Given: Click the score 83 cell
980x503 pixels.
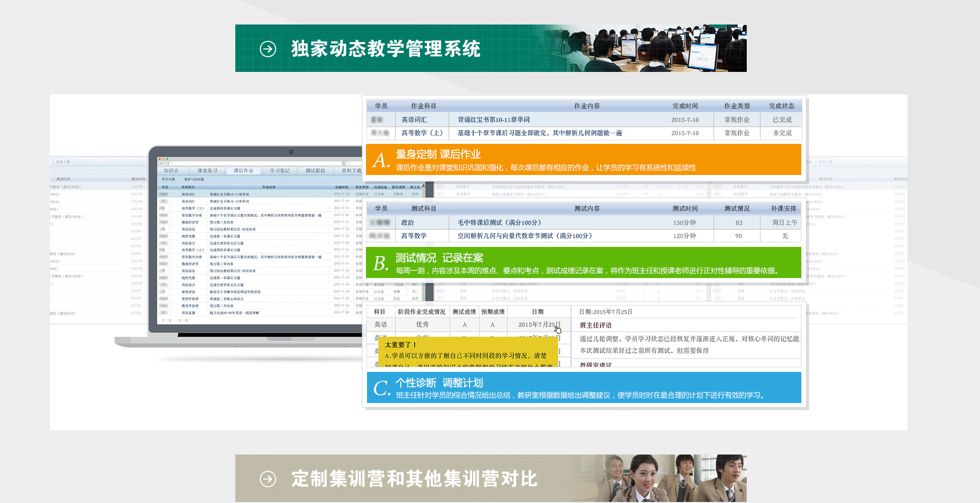Looking at the screenshot, I should (x=739, y=223).
